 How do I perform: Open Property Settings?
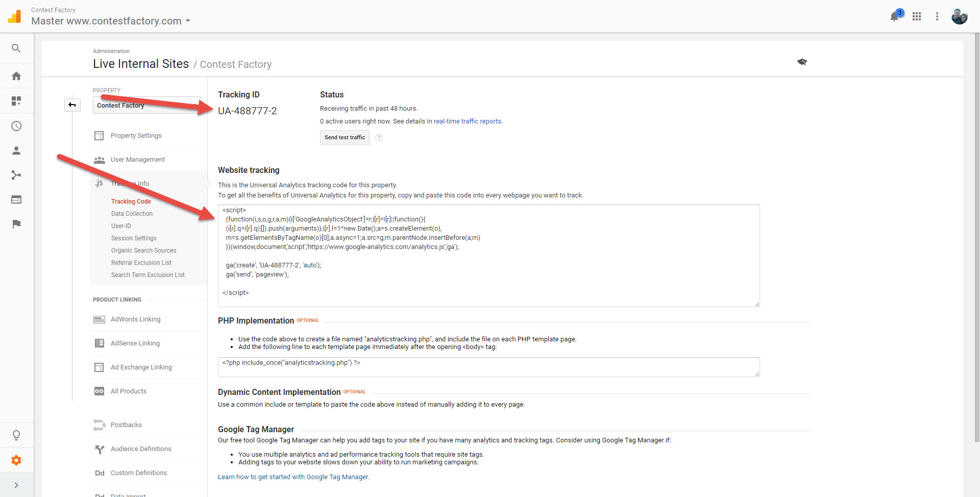pyautogui.click(x=136, y=136)
